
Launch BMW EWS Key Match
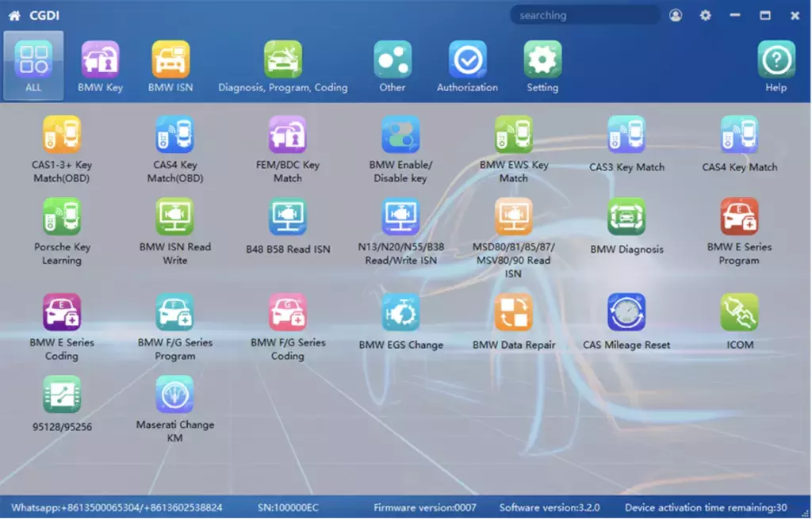[x=513, y=135]
